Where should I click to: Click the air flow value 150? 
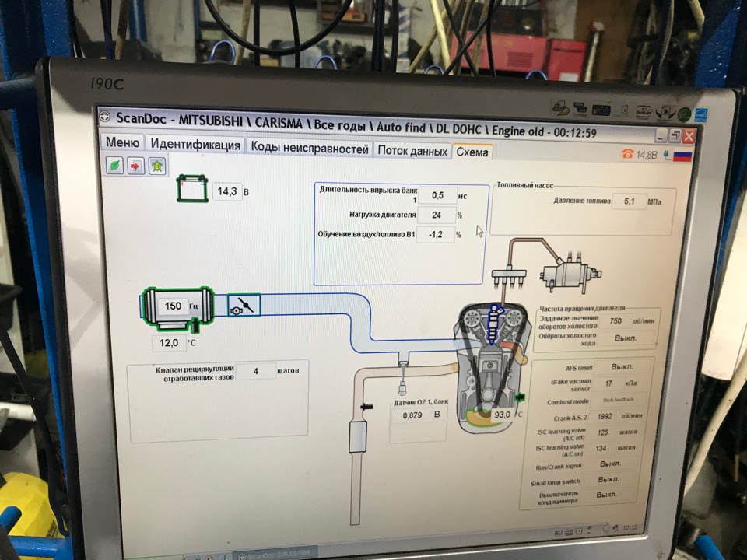pyautogui.click(x=173, y=306)
